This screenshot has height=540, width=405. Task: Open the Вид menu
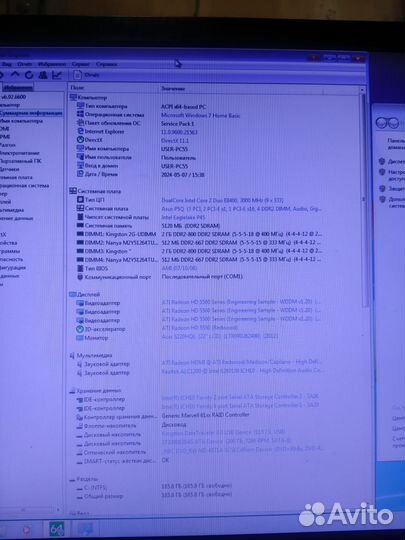tap(7, 64)
